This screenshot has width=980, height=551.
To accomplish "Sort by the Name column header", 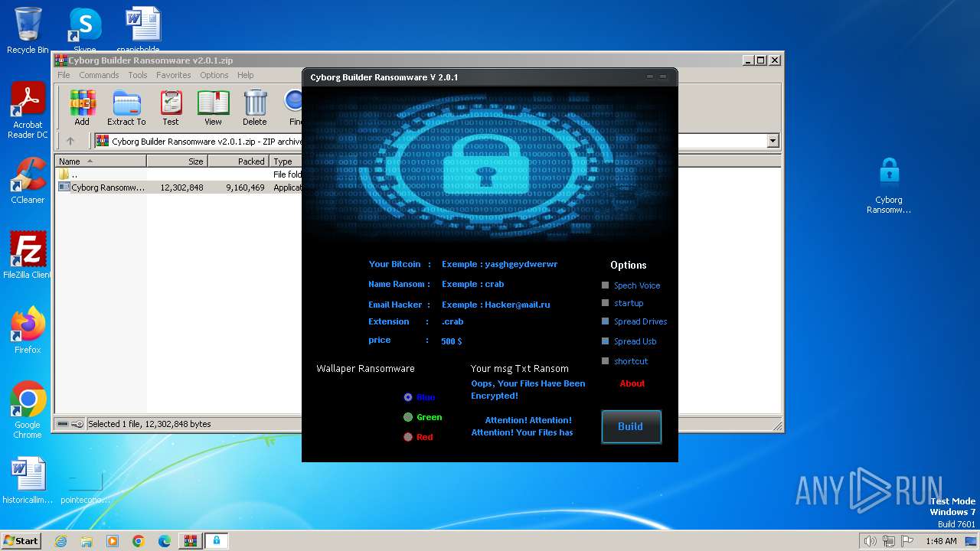I will point(100,161).
